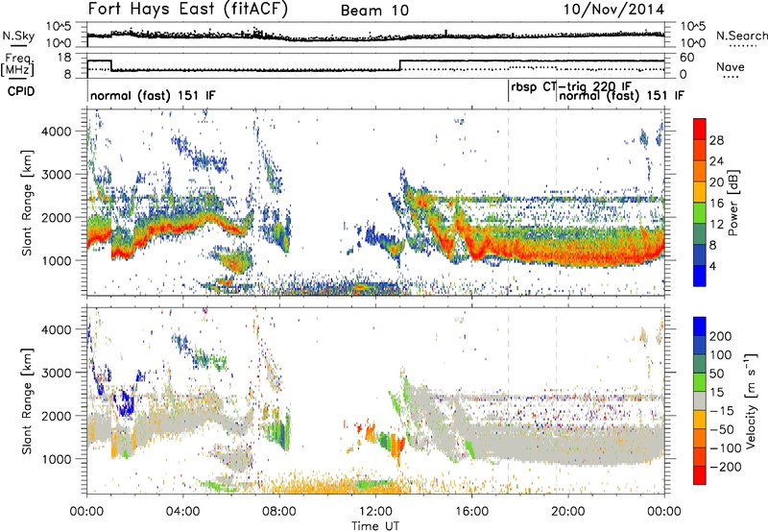
Task: Click the '4' tick on Power colorbar
Action: (713, 267)
